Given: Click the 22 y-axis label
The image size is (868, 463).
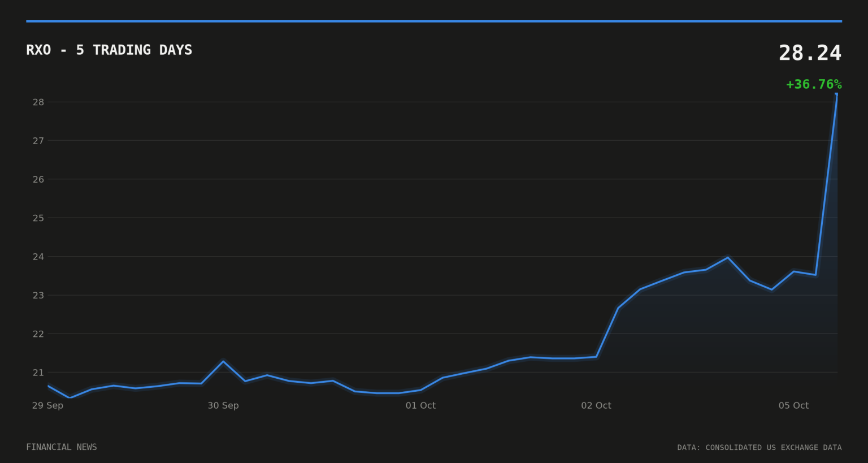Looking at the screenshot, I should point(38,334).
